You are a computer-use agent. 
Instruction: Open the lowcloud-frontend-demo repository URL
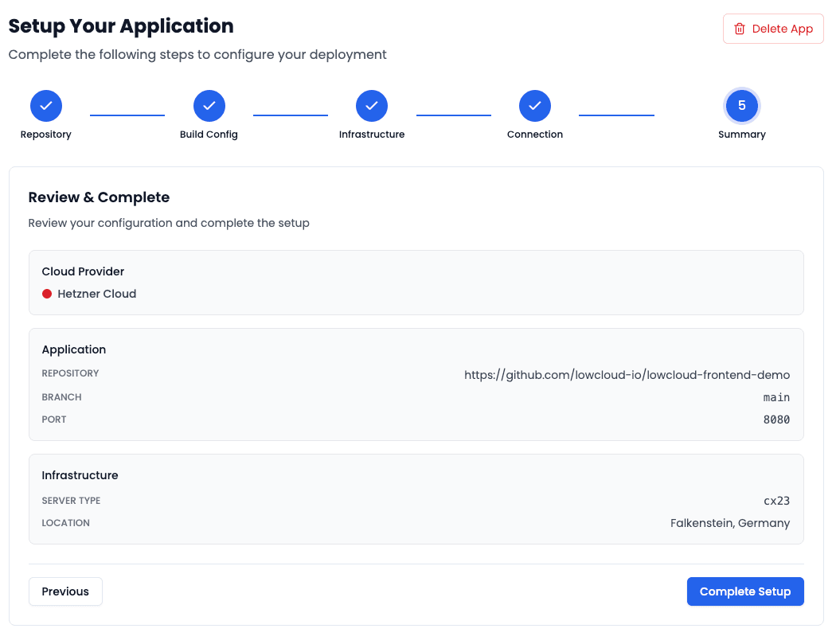tap(627, 374)
